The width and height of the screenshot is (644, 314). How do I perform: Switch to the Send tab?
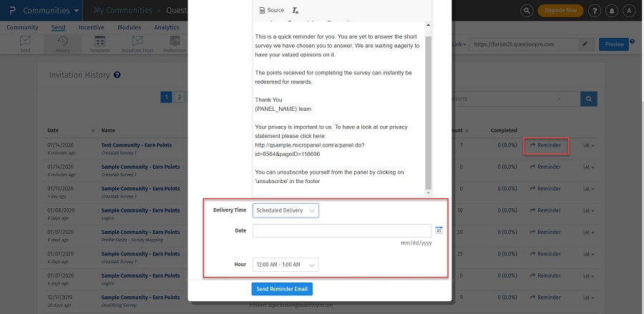point(59,27)
